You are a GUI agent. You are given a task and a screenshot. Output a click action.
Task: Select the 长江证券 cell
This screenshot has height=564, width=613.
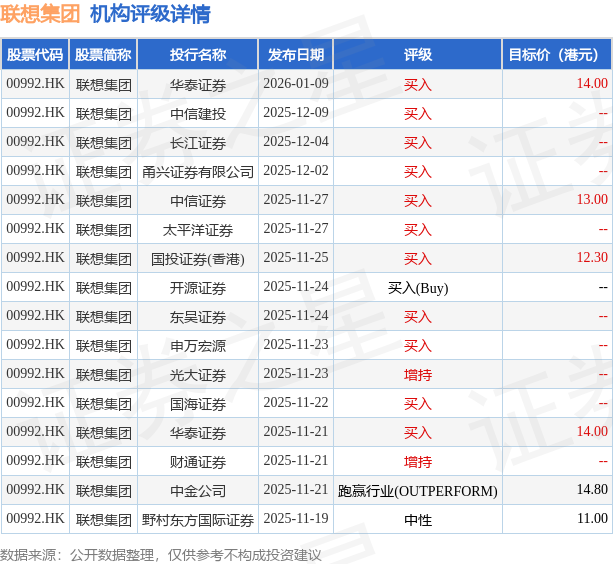pyautogui.click(x=198, y=142)
